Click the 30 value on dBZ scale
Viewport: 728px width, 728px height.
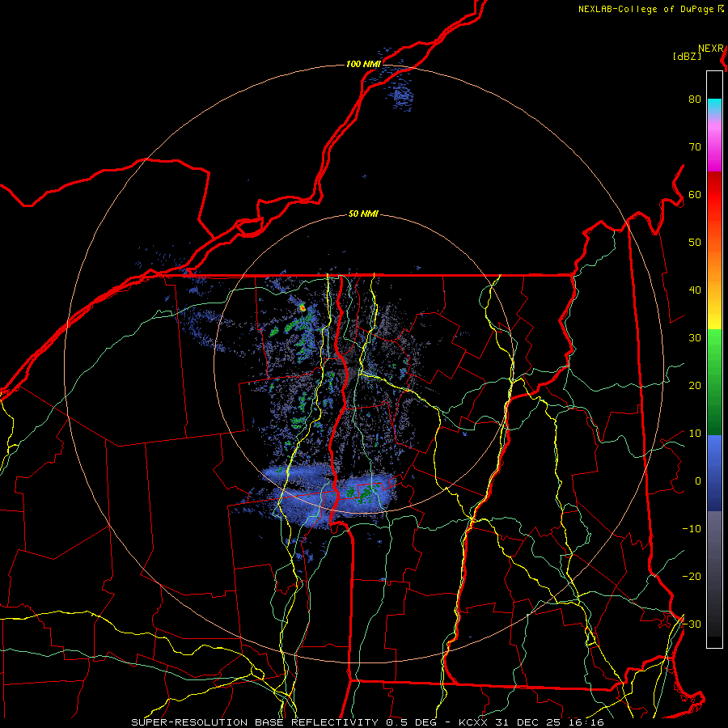tap(695, 338)
